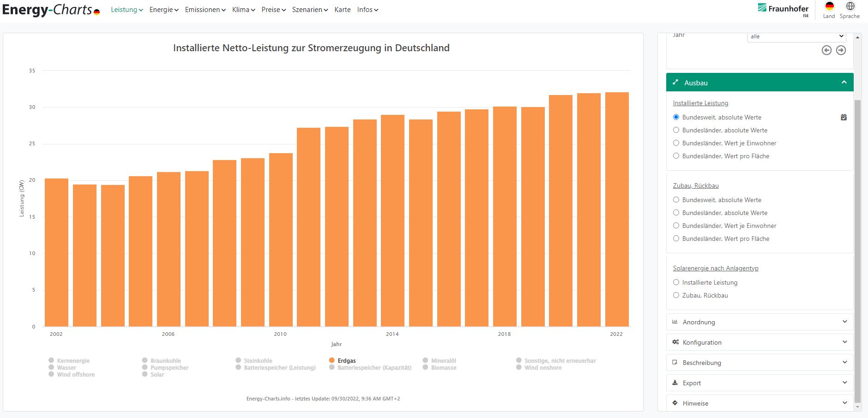868x418 pixels.
Task: Open the Klima menu
Action: tap(244, 10)
